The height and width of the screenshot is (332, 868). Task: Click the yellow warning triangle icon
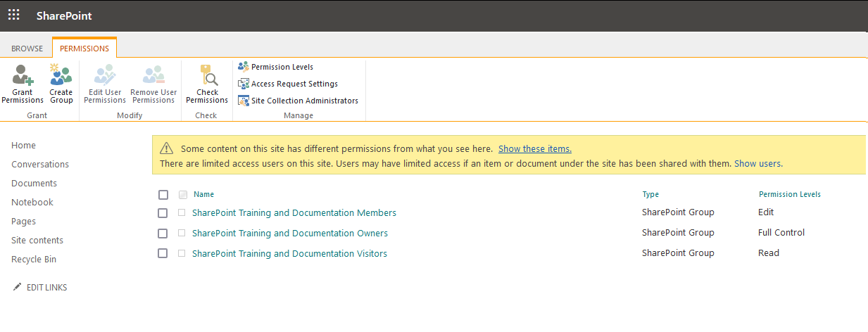[166, 148]
